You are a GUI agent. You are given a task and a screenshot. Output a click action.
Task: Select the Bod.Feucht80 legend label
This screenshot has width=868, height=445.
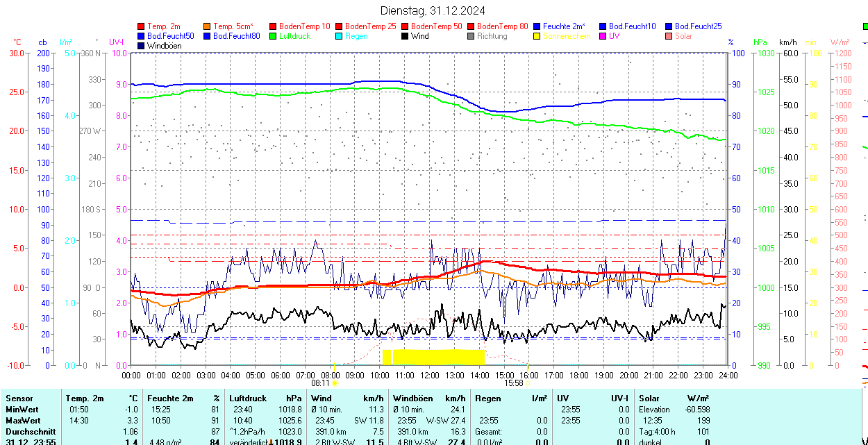pyautogui.click(x=236, y=36)
